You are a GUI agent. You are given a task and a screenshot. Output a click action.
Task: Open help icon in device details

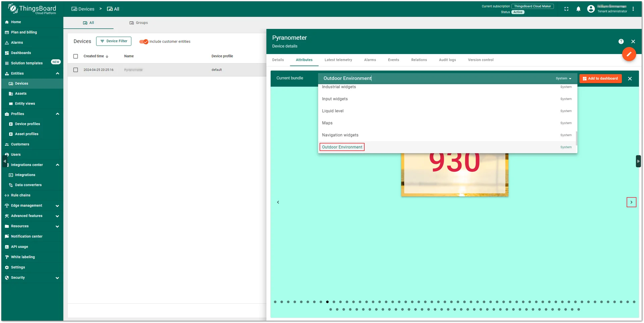click(621, 42)
